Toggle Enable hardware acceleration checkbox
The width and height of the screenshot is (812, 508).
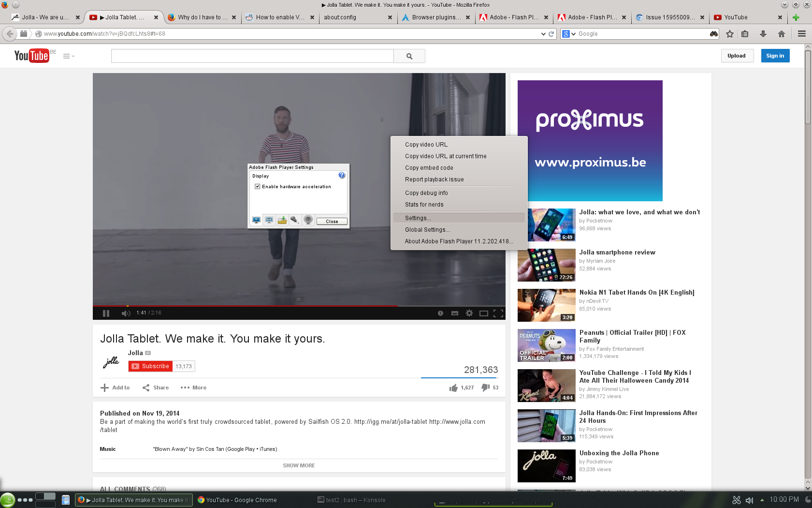coord(258,187)
